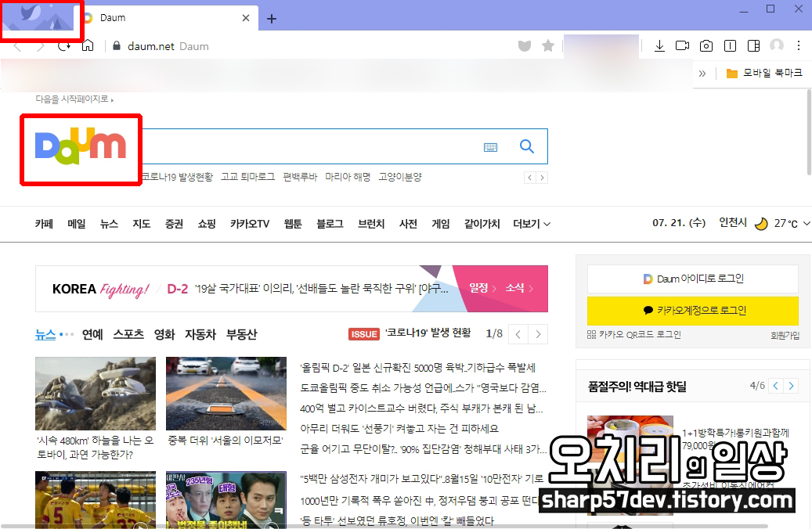This screenshot has width=812, height=529.
Task: Click the magnifier search button
Action: tap(527, 146)
